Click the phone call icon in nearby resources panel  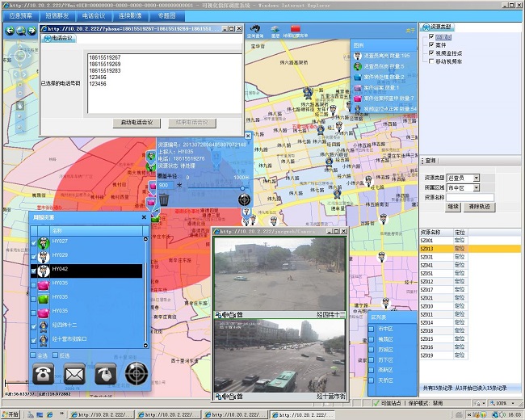tap(43, 374)
